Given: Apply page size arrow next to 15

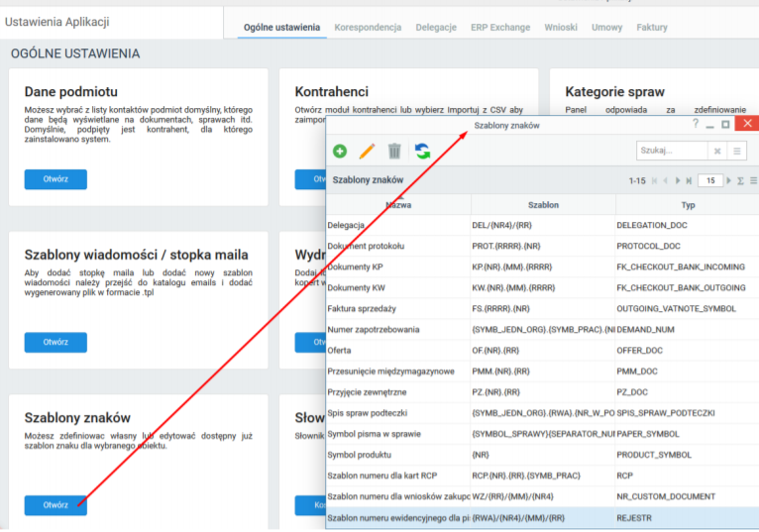Looking at the screenshot, I should click(x=728, y=180).
